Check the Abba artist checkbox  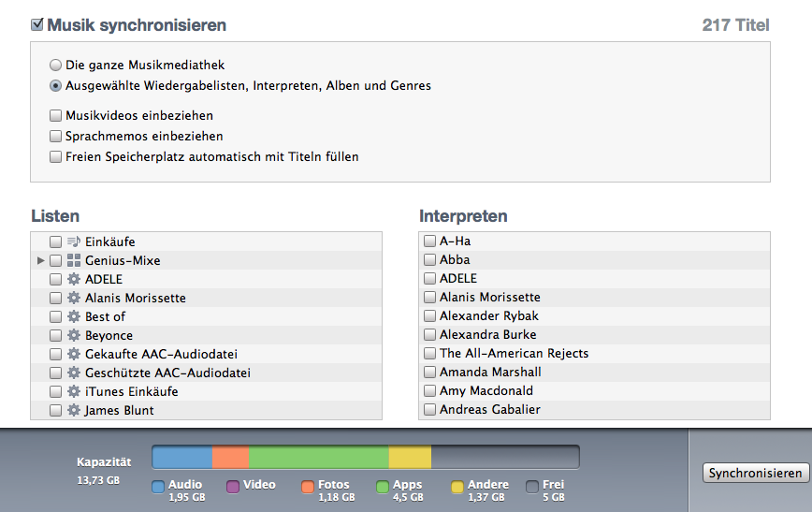tap(429, 259)
